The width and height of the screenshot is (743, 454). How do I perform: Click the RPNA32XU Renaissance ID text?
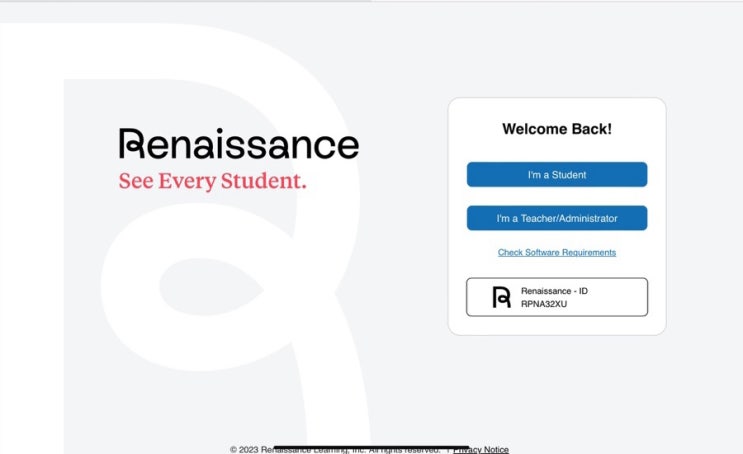[544, 304]
